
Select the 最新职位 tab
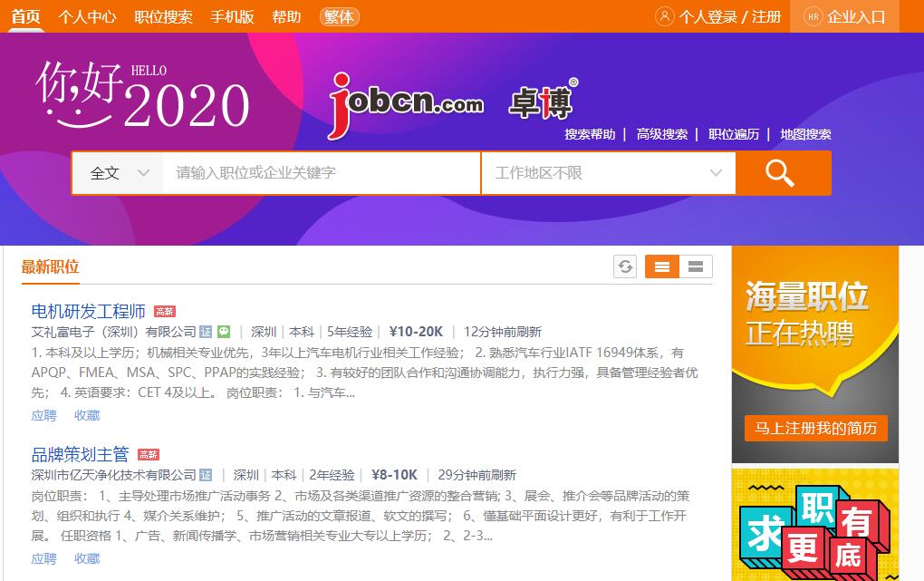(x=50, y=266)
